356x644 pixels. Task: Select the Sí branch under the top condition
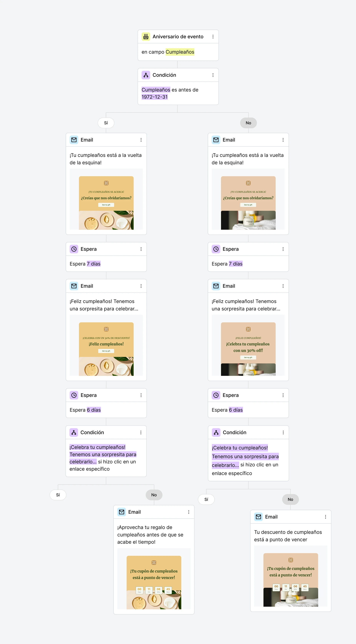pos(106,123)
